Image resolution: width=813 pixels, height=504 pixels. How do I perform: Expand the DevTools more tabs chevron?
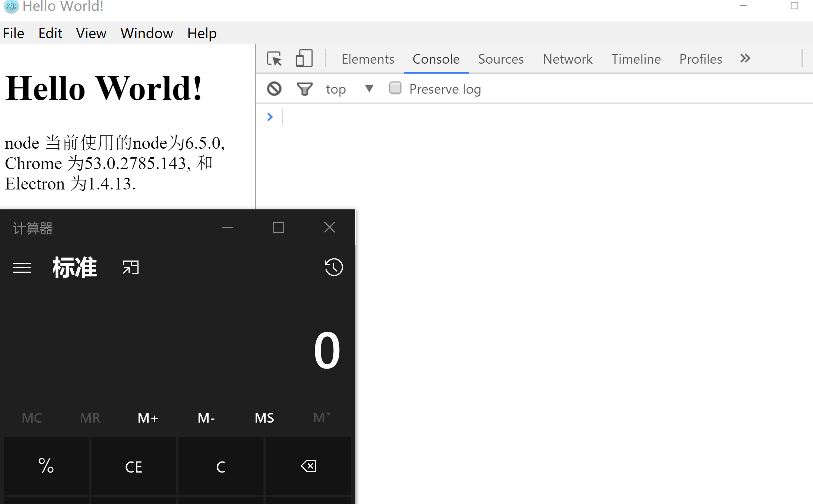coord(745,58)
